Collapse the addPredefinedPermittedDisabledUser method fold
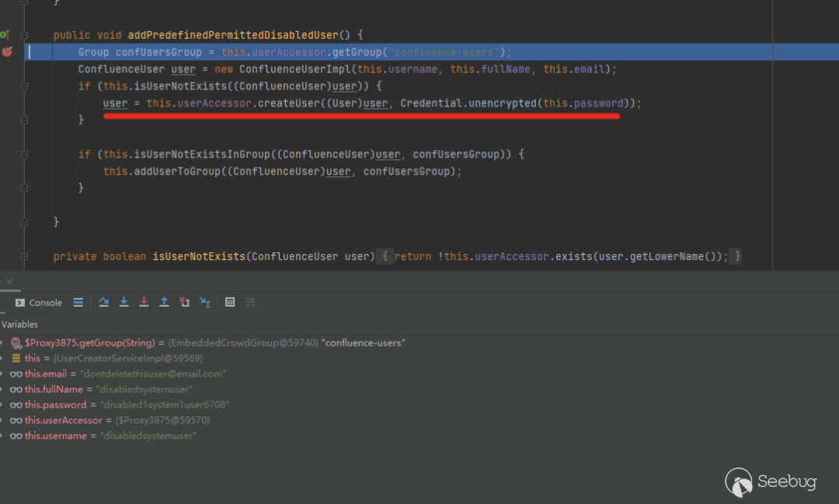Screen dimensions: 839x504 [x=24, y=36]
